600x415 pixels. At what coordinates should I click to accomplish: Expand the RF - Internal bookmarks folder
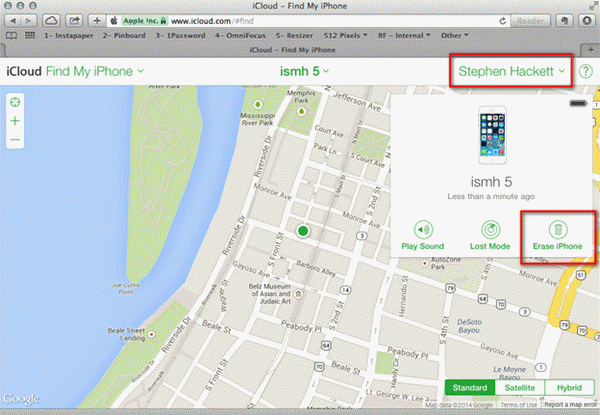[x=404, y=36]
